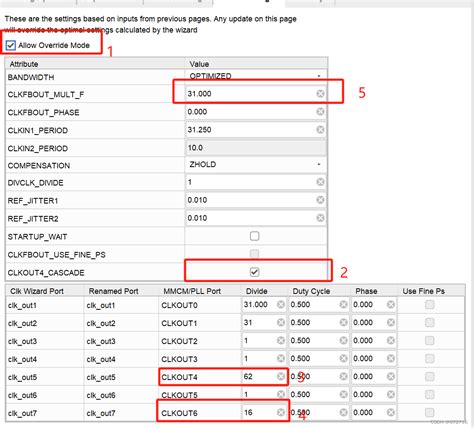Viewport: 474px width, 428px height.
Task: Clear the DIVCLK_DIVIDE value with its X icon
Action: tap(320, 182)
